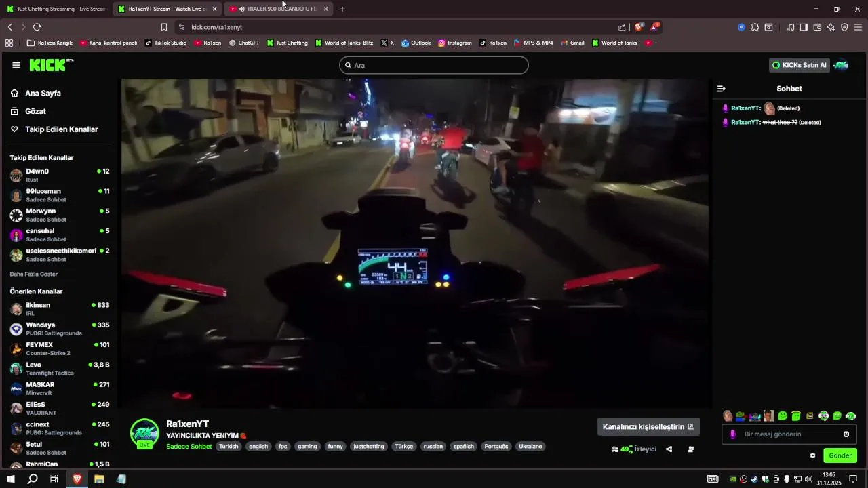The width and height of the screenshot is (868, 488).
Task: Open Gözat browse page
Action: 35,111
